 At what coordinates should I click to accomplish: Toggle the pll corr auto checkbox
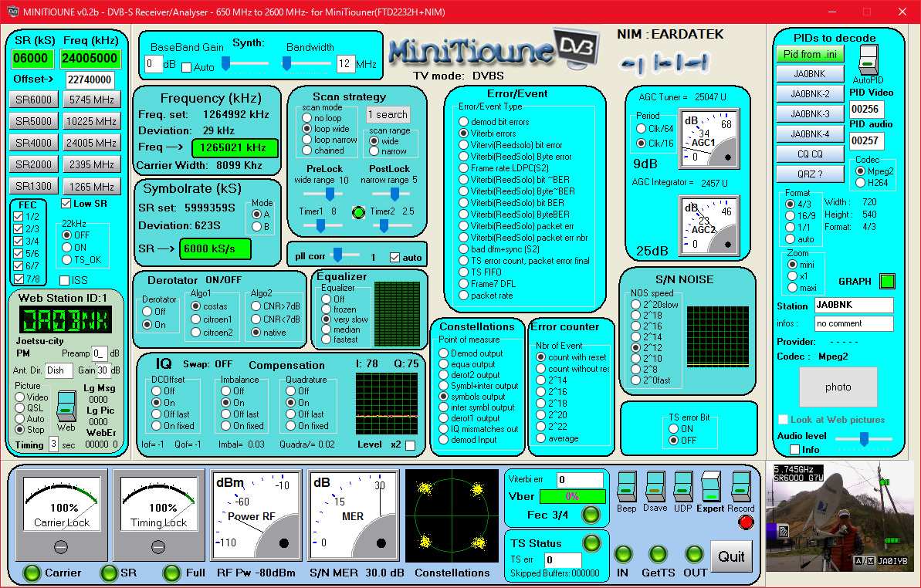click(394, 258)
